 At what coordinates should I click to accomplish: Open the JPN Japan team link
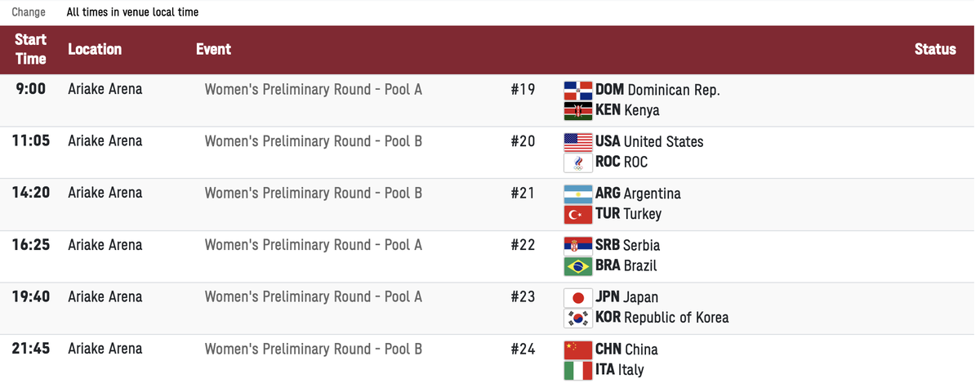pos(626,297)
